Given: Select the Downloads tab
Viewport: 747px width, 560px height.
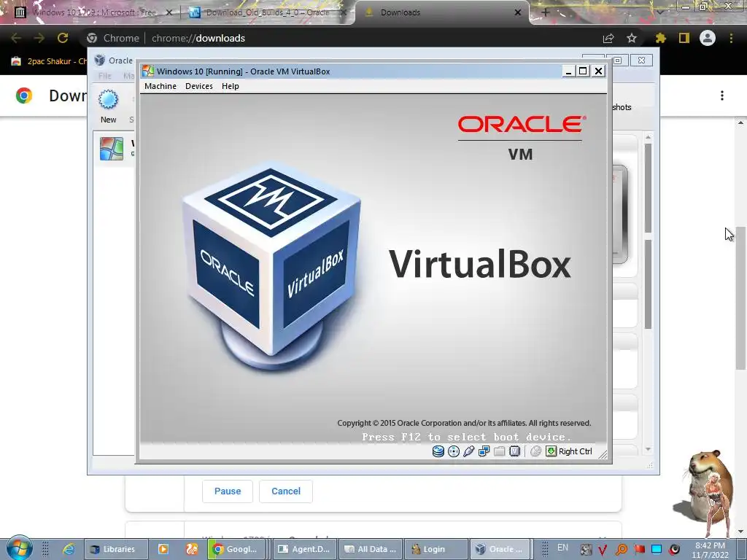Looking at the screenshot, I should pos(442,12).
